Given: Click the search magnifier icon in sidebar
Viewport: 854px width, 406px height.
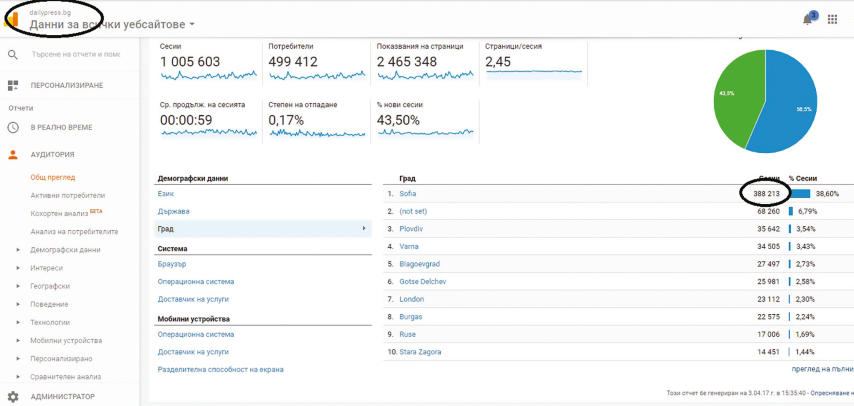Looking at the screenshot, I should [13, 54].
